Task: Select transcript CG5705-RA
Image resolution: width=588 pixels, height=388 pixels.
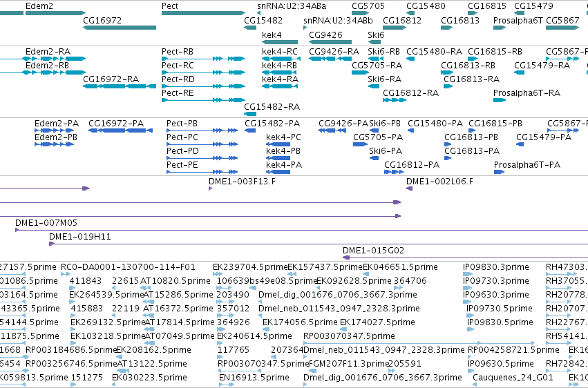Action: (361, 72)
